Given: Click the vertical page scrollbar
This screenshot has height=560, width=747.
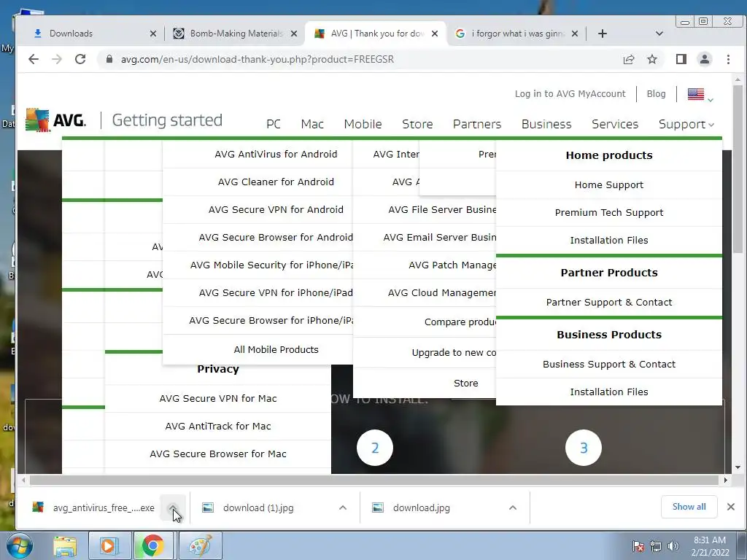Looking at the screenshot, I should [738, 169].
